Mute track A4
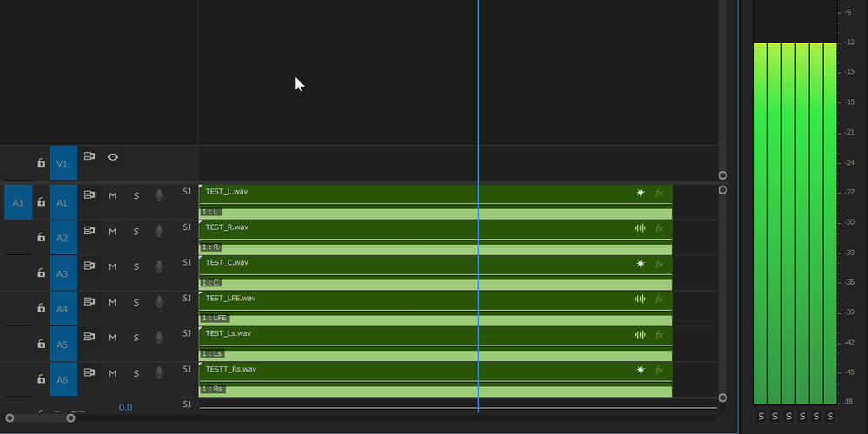868x434 pixels. tap(112, 302)
